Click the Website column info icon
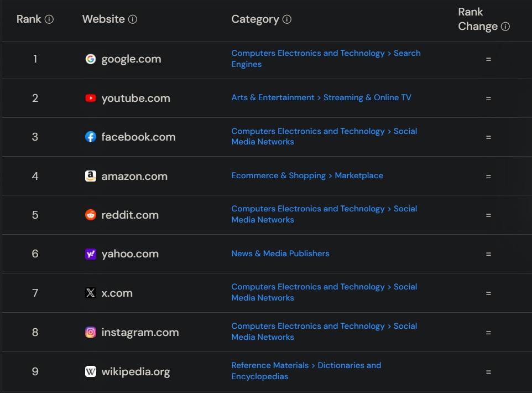Image resolution: width=532 pixels, height=393 pixels. click(x=133, y=19)
